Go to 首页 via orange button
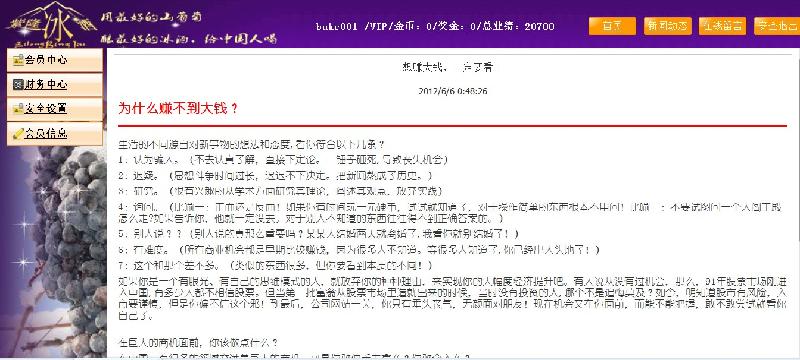 click(612, 26)
